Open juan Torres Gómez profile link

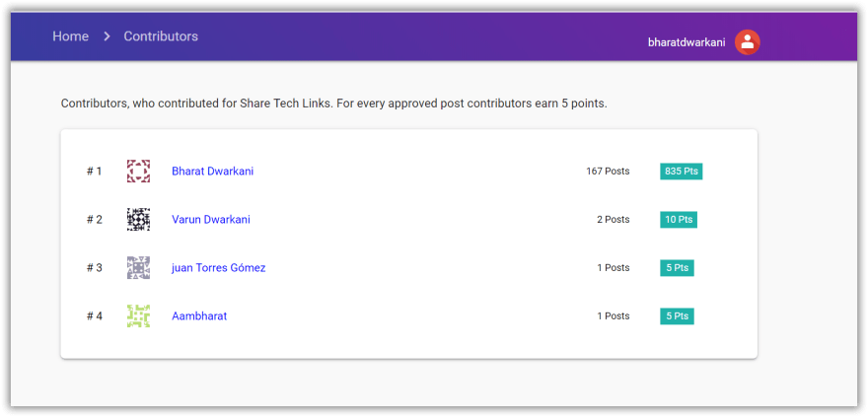(219, 268)
